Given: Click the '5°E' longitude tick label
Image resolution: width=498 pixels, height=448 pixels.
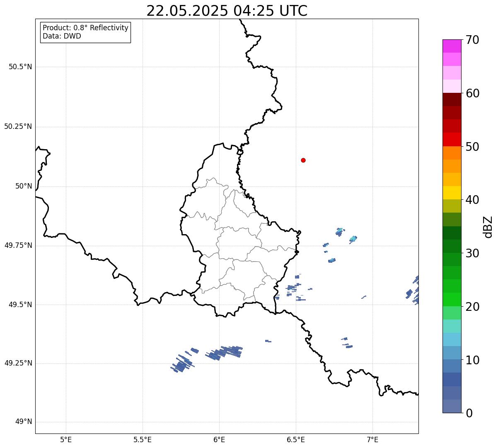Looking at the screenshot, I should pyautogui.click(x=66, y=439).
